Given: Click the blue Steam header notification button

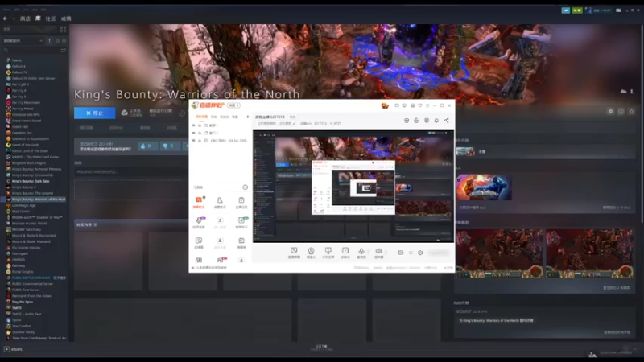Looking at the screenshot, I should click(566, 10).
